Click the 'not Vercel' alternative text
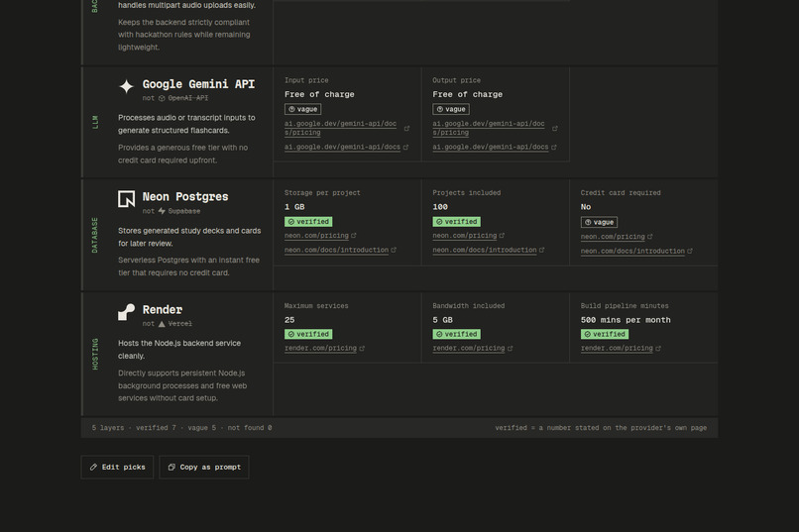This screenshot has width=799, height=532. pos(168,324)
